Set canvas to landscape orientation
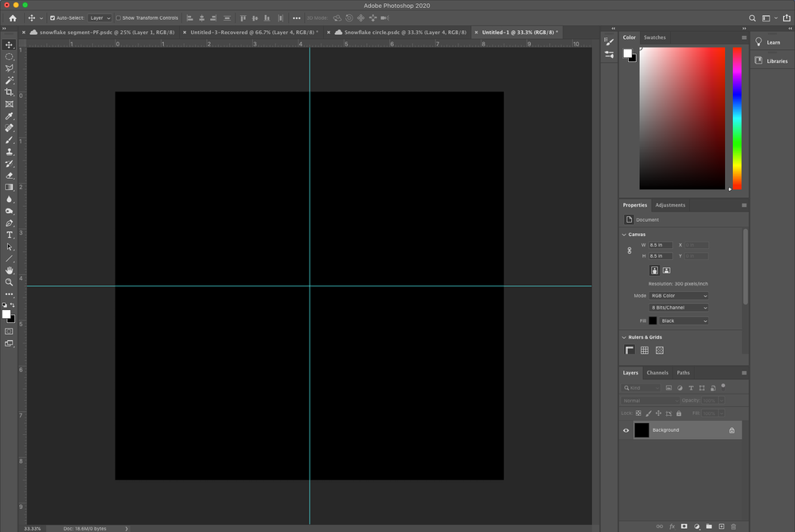 pos(667,270)
